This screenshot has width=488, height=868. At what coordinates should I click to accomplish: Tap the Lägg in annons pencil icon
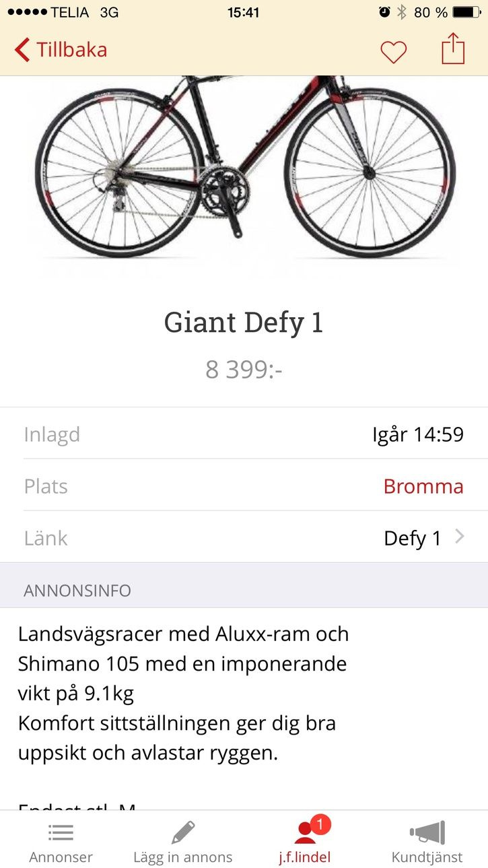point(182,833)
